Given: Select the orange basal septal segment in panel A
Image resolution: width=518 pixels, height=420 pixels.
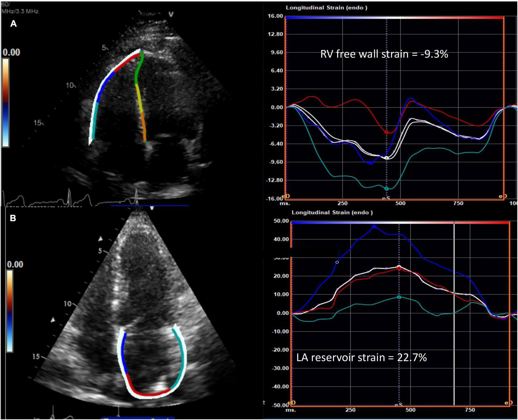Looking at the screenshot, I should click(143, 127).
